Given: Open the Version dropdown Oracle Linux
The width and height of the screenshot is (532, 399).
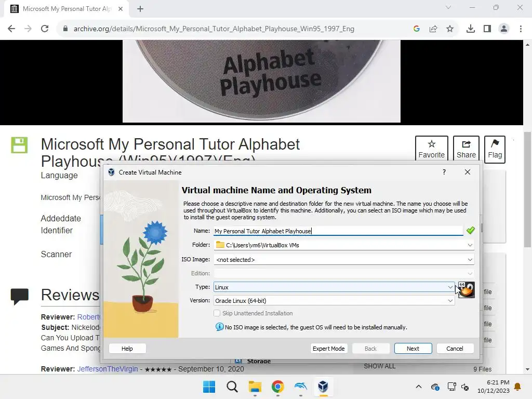Looking at the screenshot, I should (334, 301).
